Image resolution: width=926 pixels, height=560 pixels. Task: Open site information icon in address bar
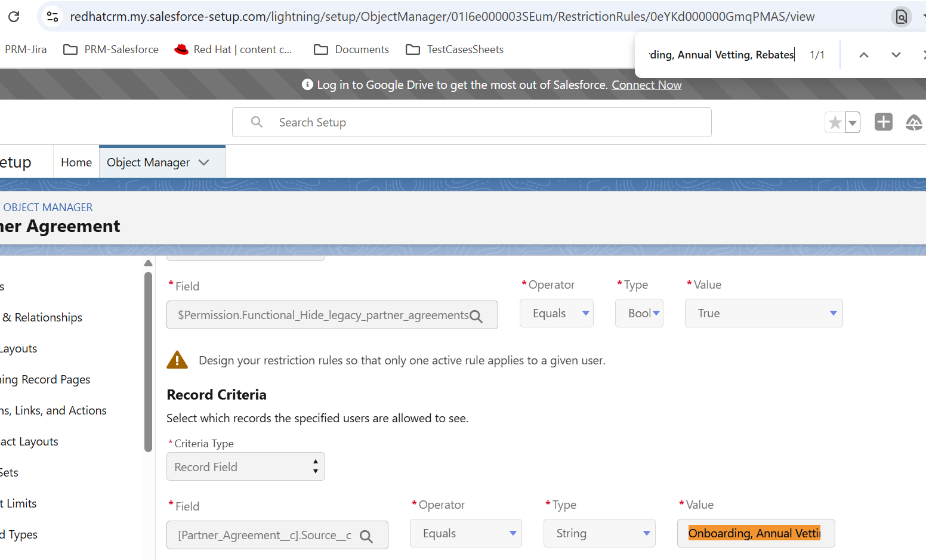[x=53, y=17]
